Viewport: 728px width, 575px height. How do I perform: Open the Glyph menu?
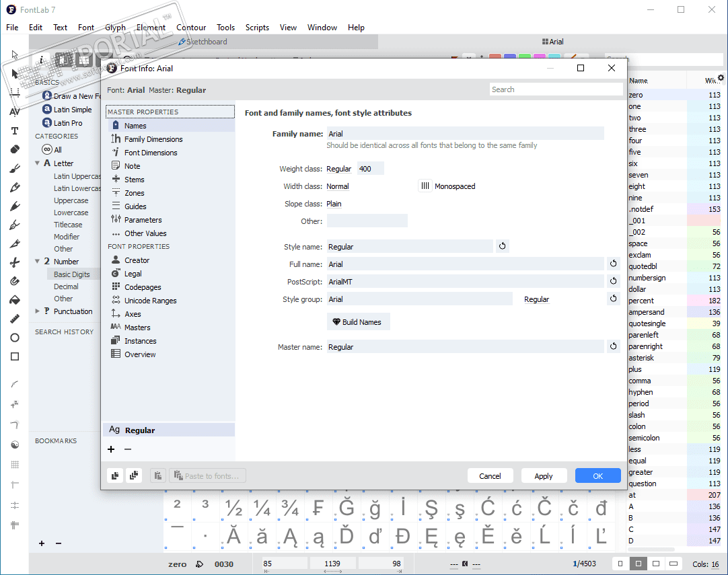coord(115,28)
